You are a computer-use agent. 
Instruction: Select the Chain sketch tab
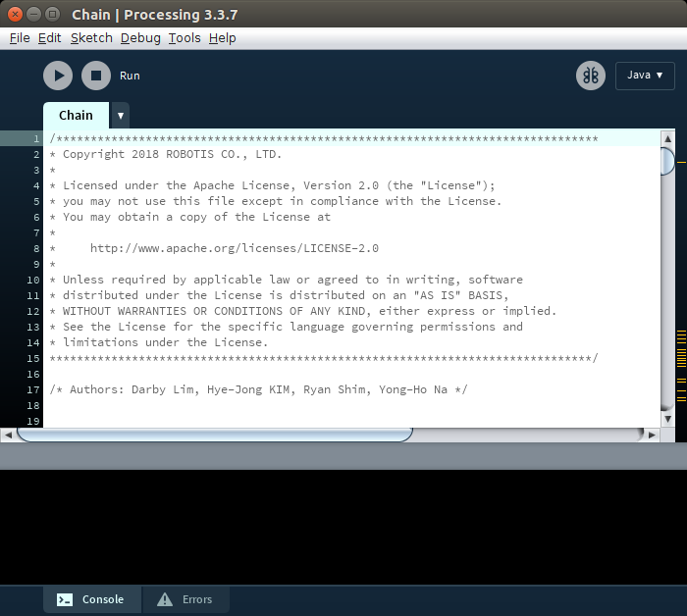[76, 116]
